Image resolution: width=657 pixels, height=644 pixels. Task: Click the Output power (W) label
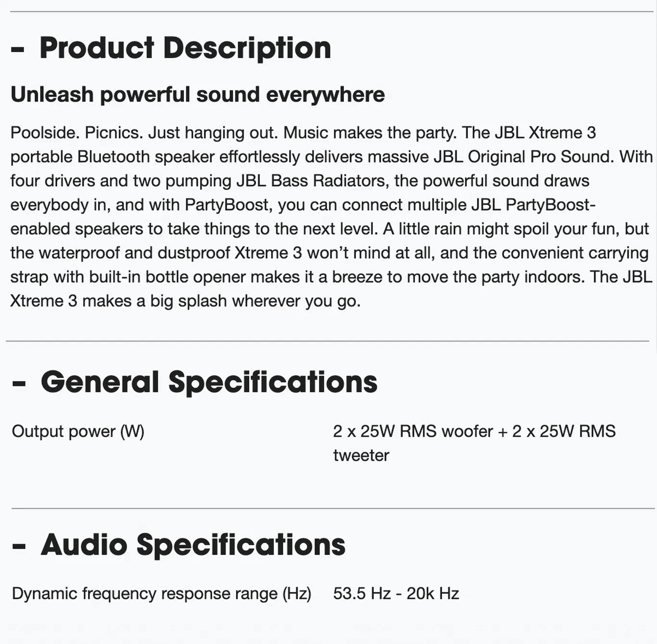pyautogui.click(x=78, y=431)
